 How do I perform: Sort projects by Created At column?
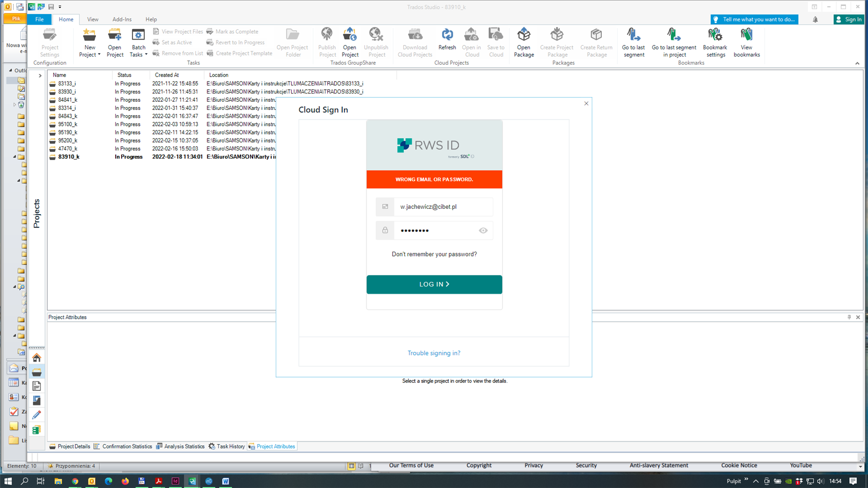(x=177, y=75)
